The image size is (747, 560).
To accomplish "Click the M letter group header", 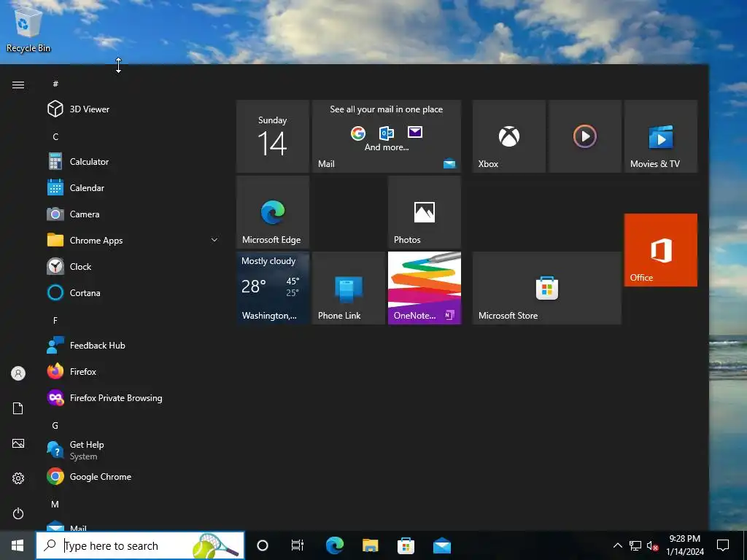I will pyautogui.click(x=55, y=504).
